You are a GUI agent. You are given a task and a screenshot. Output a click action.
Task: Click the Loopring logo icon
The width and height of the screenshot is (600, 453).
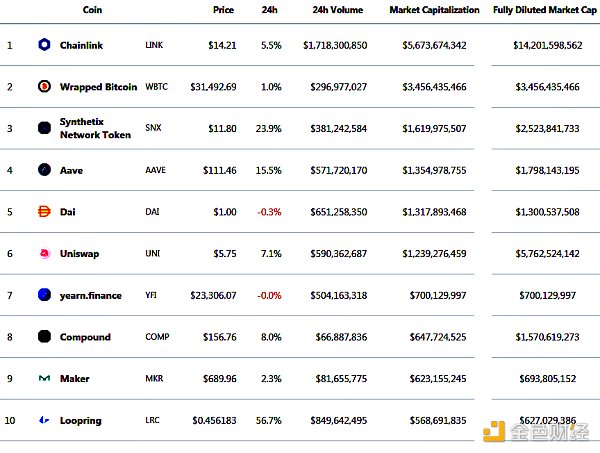pyautogui.click(x=44, y=421)
